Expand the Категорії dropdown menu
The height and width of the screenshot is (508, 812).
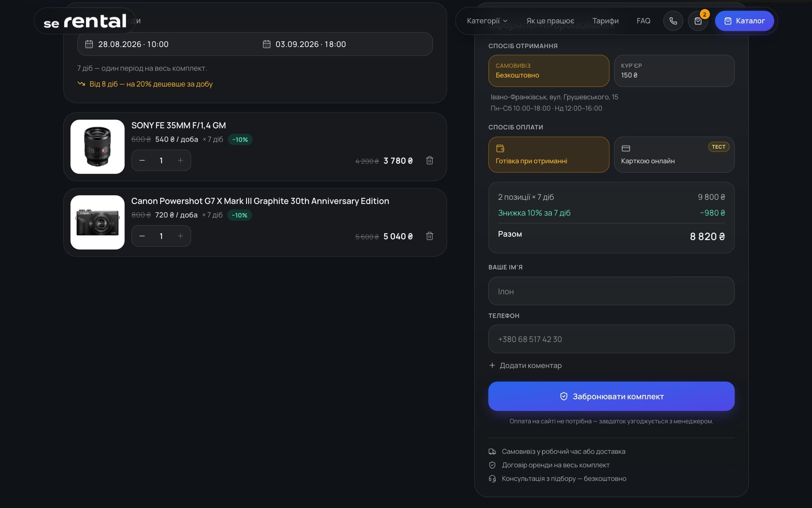pos(487,21)
